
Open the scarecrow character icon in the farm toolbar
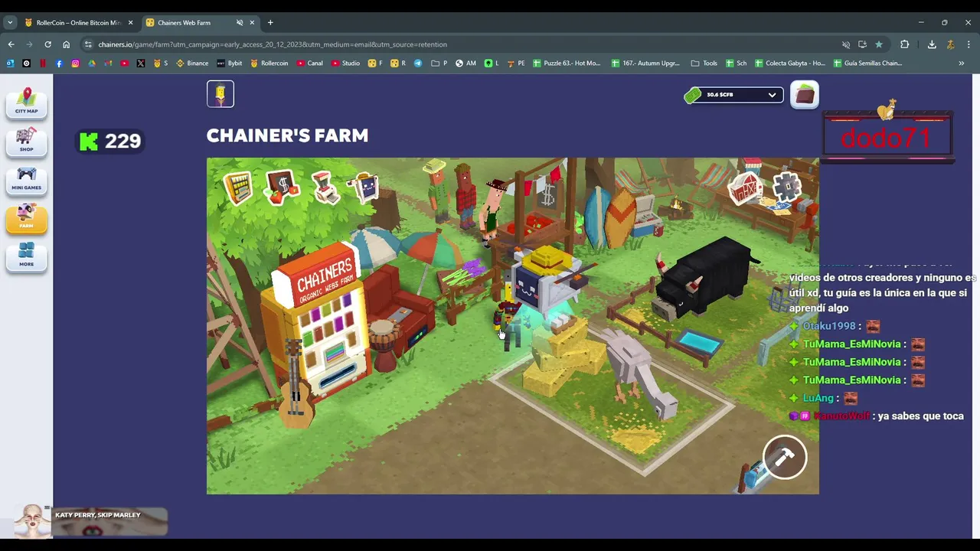364,187
